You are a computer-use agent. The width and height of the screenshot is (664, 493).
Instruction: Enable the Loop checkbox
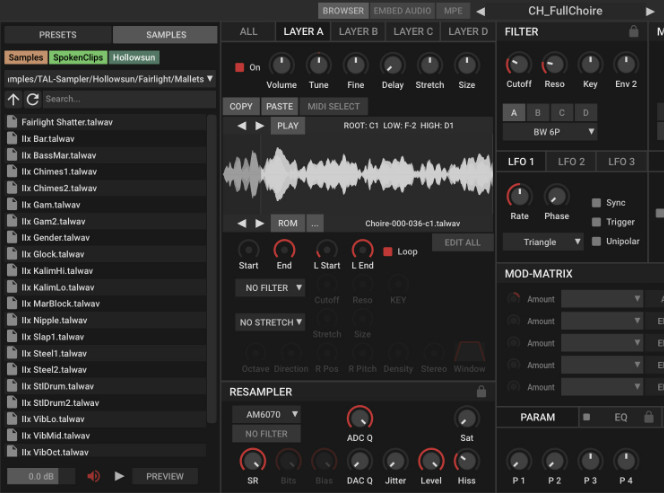pos(388,251)
